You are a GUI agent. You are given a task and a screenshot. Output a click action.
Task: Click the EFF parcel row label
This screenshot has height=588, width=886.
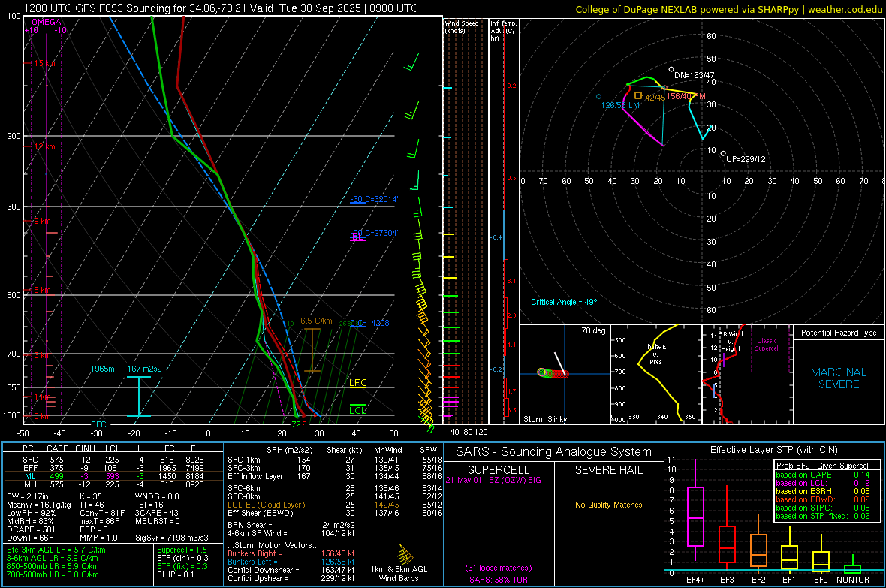tap(30, 468)
